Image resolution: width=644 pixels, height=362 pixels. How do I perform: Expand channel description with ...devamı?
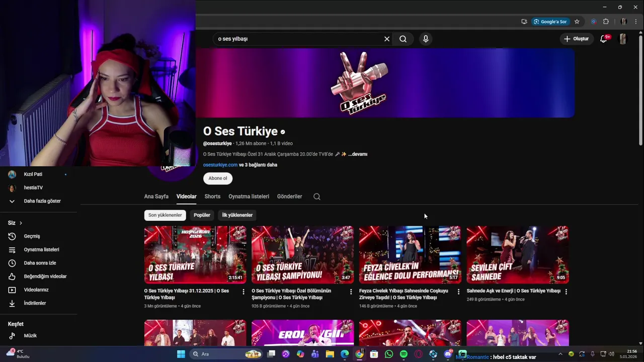pyautogui.click(x=358, y=154)
